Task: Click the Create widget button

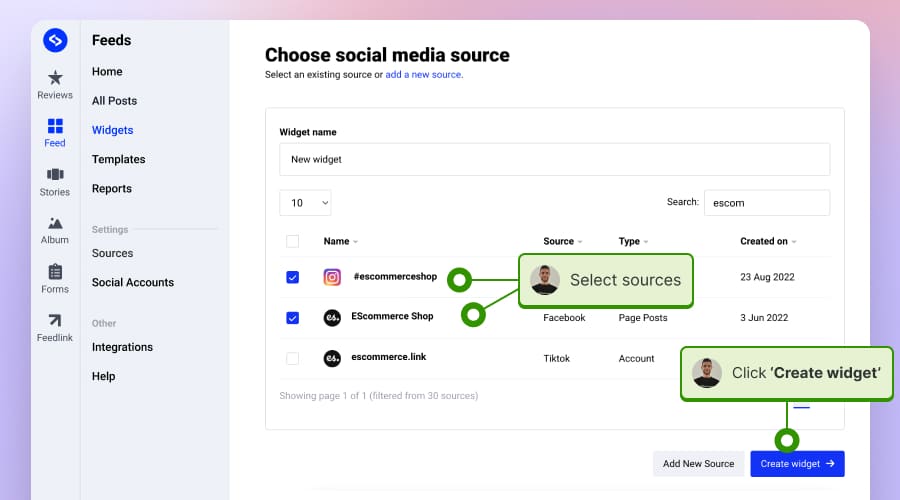Action: pos(797,464)
